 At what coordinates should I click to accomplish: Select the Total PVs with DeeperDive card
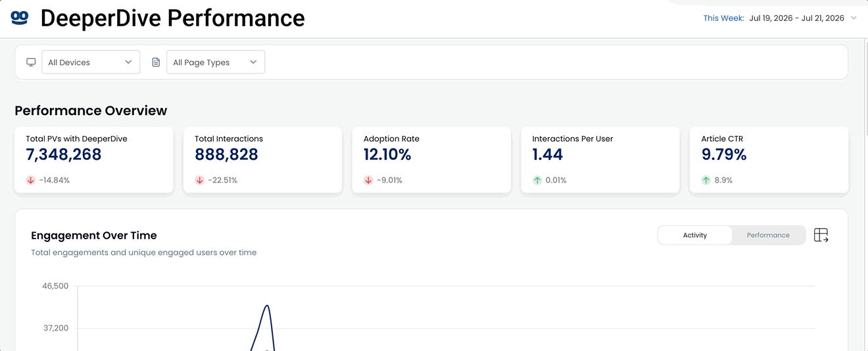[x=94, y=160]
